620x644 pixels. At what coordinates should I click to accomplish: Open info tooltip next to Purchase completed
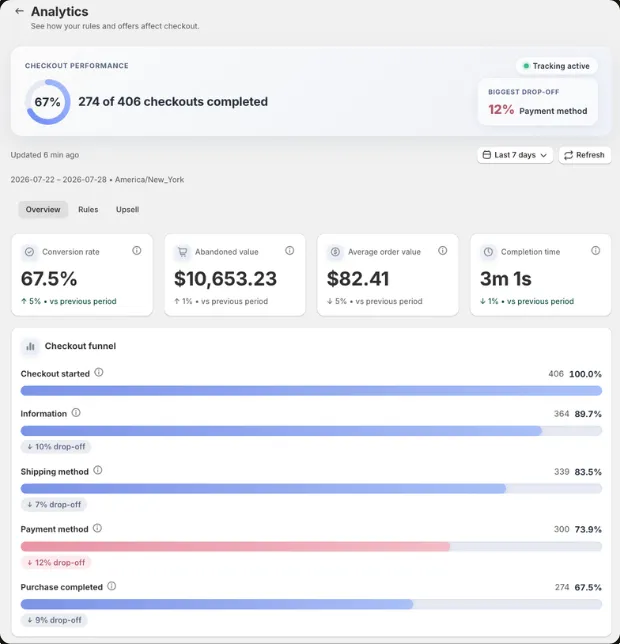[x=112, y=586]
